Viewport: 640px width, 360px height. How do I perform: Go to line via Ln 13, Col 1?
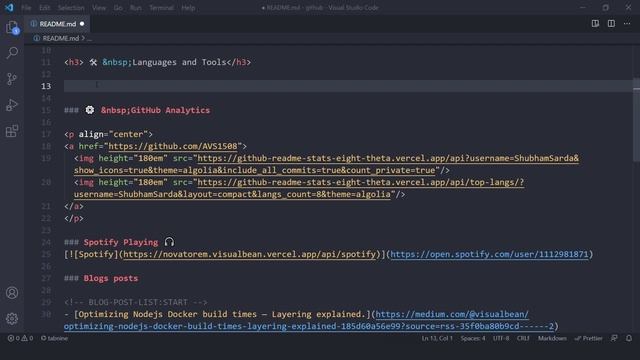[x=437, y=338]
